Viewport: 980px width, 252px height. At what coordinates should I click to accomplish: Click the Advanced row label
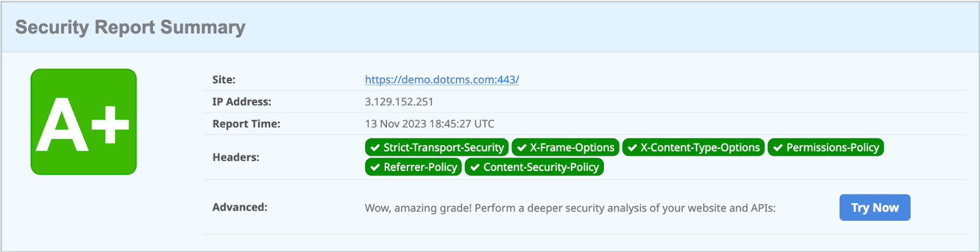pos(239,207)
